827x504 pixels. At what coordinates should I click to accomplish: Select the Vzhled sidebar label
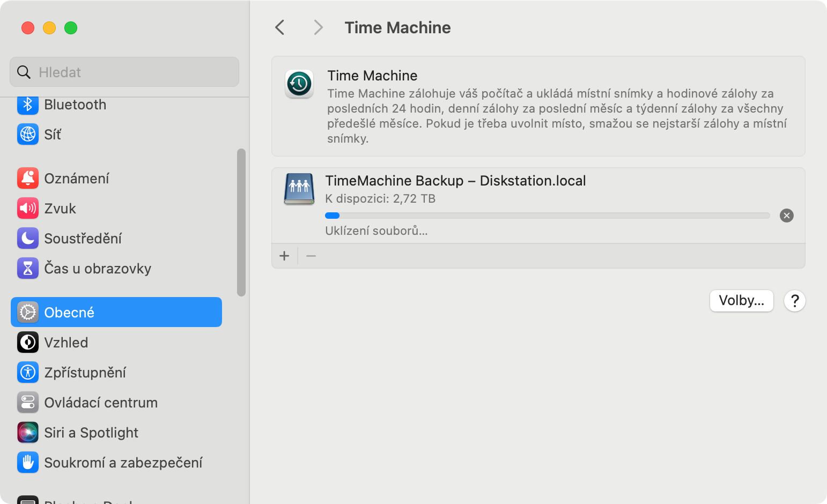coord(66,343)
